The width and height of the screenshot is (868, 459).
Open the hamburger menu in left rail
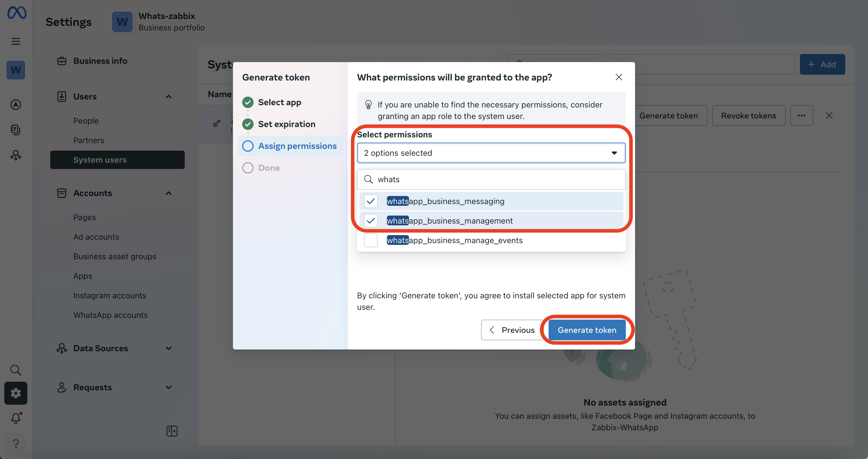click(16, 41)
